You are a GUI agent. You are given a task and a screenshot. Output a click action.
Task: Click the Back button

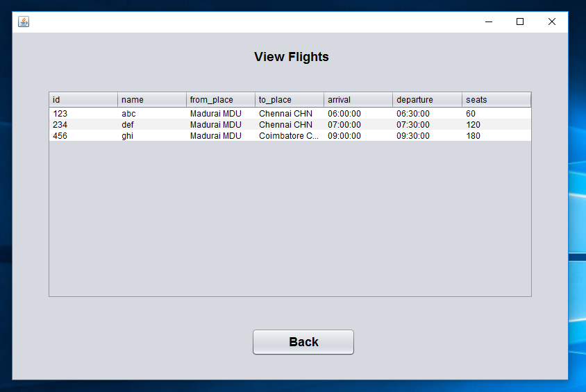click(303, 341)
